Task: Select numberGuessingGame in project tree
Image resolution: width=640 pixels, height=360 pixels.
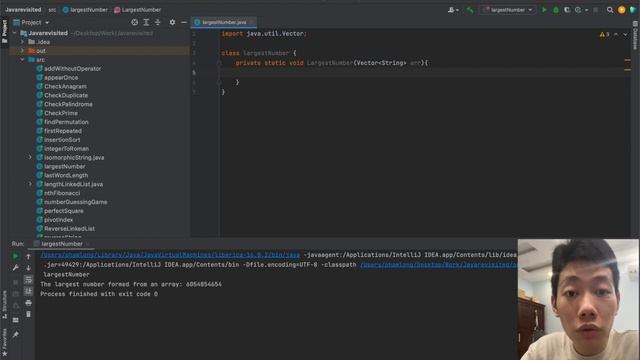Action: (72, 202)
